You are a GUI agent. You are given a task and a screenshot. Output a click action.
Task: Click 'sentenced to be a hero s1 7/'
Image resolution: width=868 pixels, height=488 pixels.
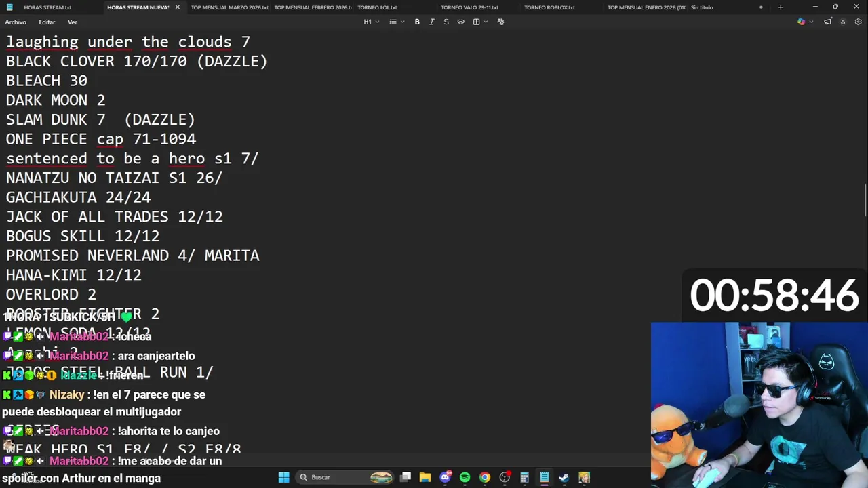point(132,159)
